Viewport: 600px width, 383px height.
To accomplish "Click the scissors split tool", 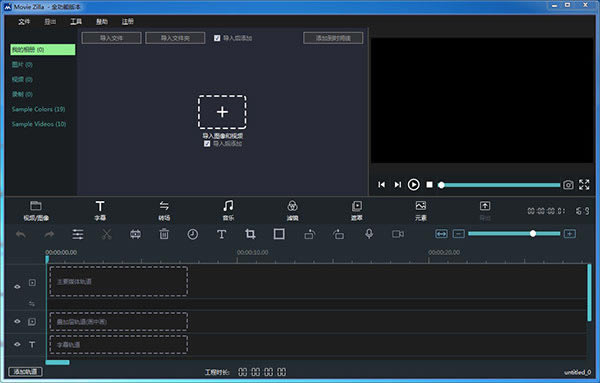I will (x=106, y=234).
